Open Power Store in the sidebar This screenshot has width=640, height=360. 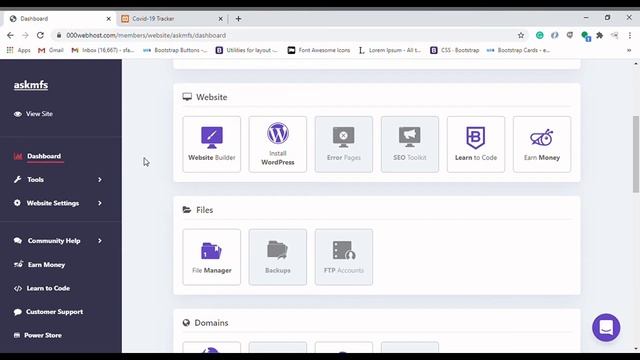38,336
